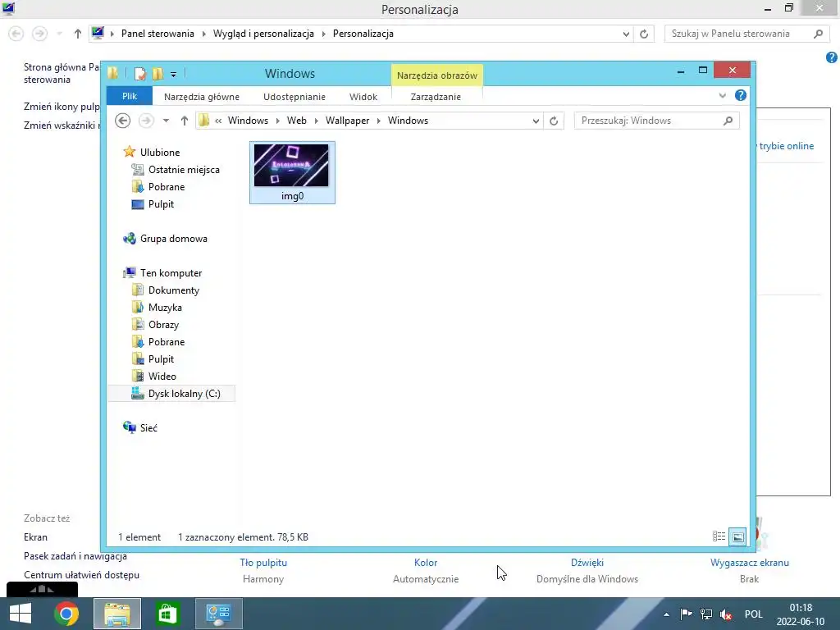Click Szukaj w Panelu sterowania field

point(746,34)
